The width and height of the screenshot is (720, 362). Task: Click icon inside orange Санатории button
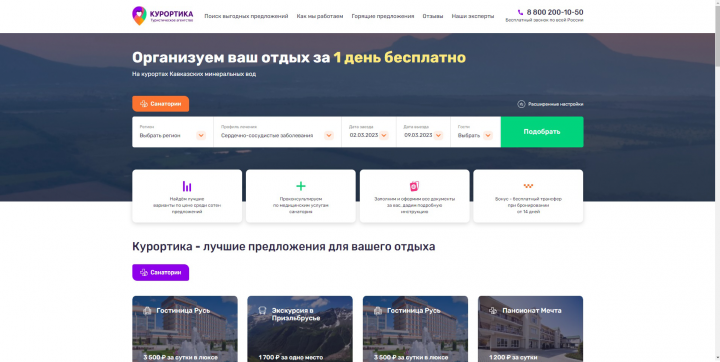click(144, 104)
